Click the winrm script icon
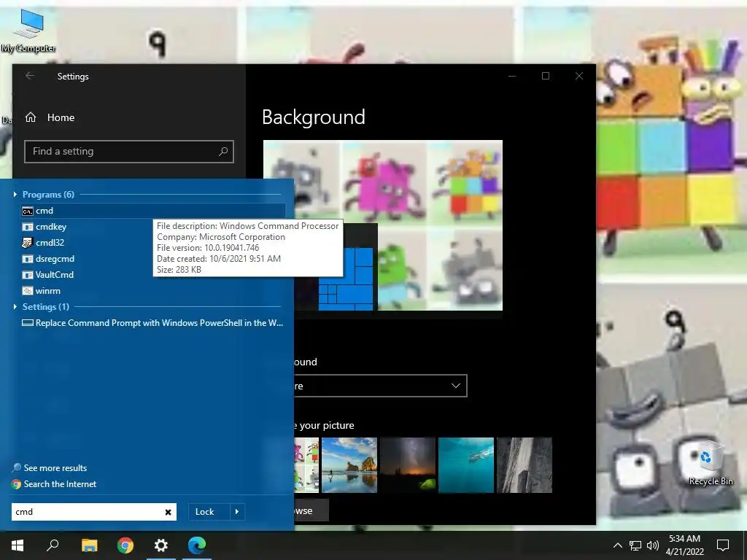The height and width of the screenshot is (560, 747). [28, 290]
